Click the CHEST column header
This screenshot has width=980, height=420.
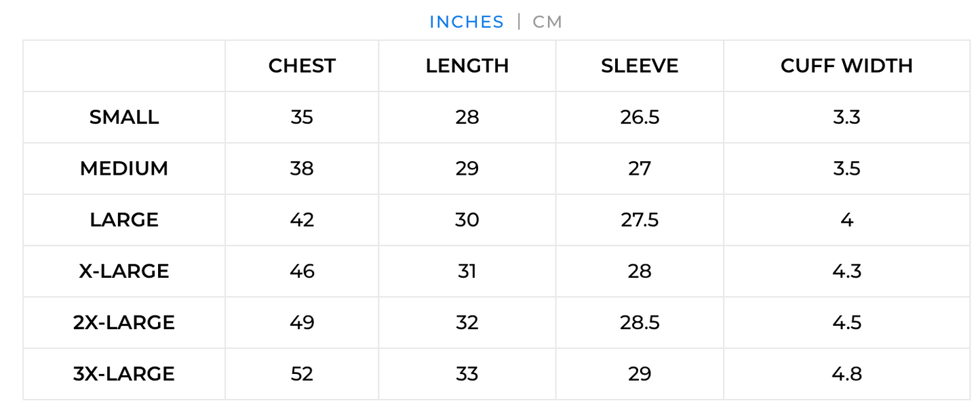pos(302,66)
